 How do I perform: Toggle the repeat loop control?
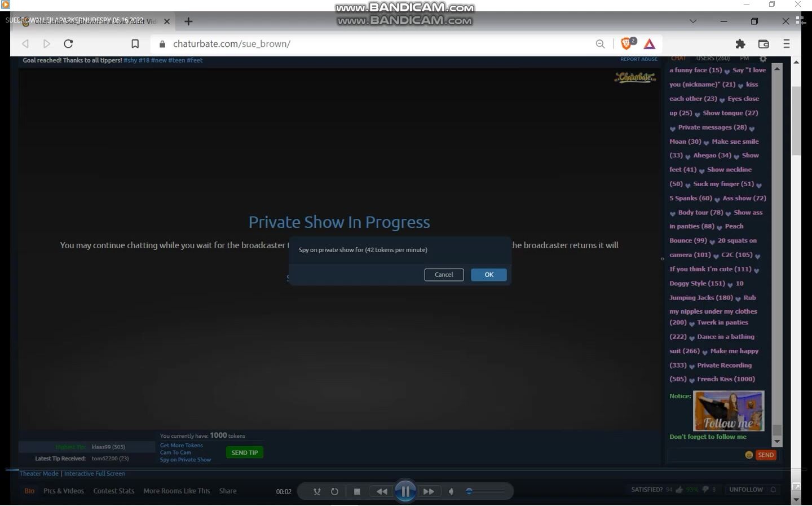[334, 491]
